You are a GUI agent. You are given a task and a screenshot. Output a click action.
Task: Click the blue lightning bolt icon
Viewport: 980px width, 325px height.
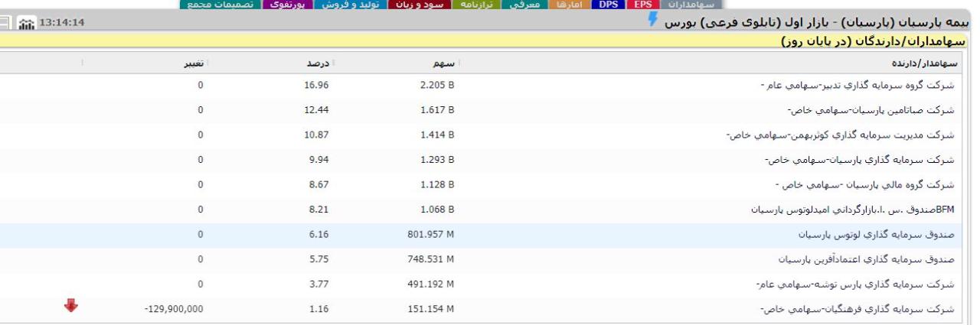652,22
